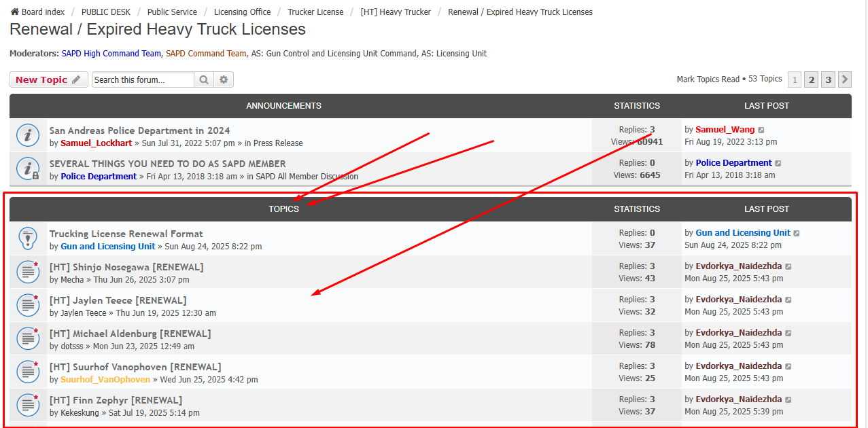Open Samuel_Wang last poster profile

(x=725, y=129)
